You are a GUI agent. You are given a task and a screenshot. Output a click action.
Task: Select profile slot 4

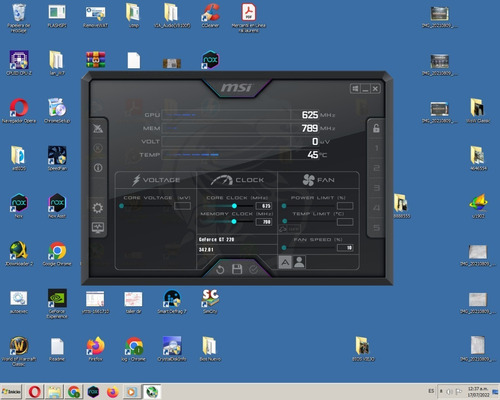376,208
